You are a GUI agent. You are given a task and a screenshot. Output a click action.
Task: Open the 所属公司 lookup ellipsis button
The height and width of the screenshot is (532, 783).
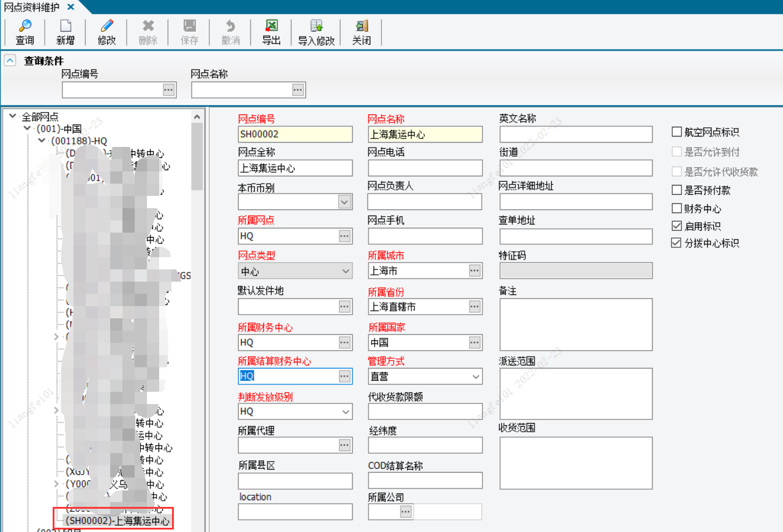tap(406, 512)
